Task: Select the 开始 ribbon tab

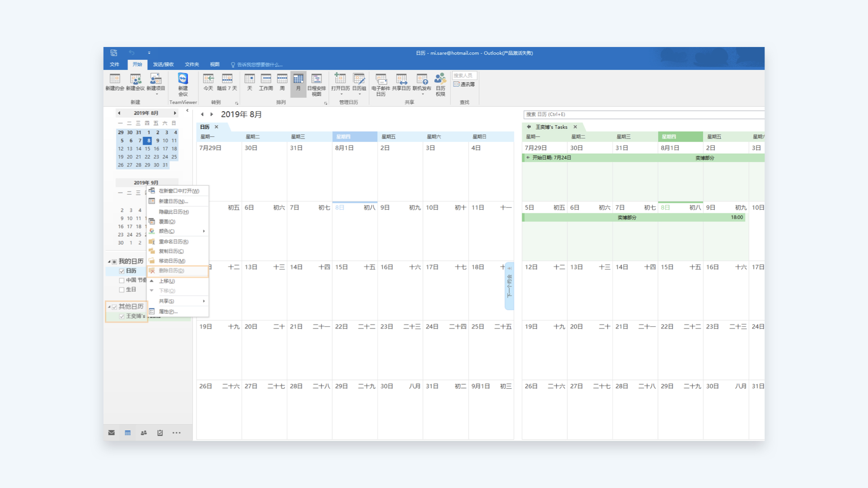Action: pos(137,65)
